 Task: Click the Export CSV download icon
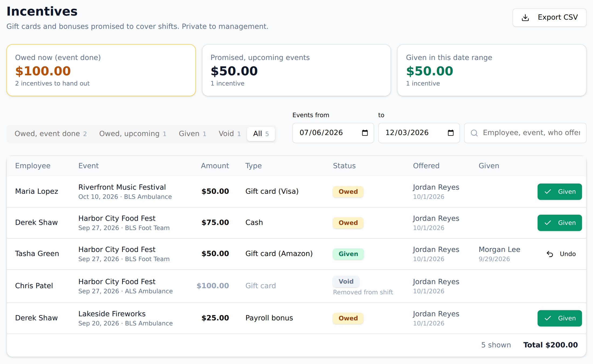click(525, 18)
